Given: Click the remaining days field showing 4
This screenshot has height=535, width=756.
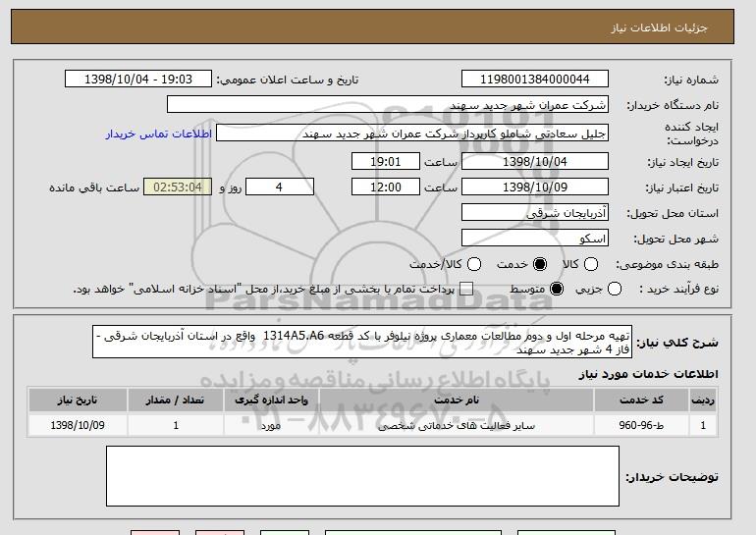Looking at the screenshot, I should coord(280,187).
